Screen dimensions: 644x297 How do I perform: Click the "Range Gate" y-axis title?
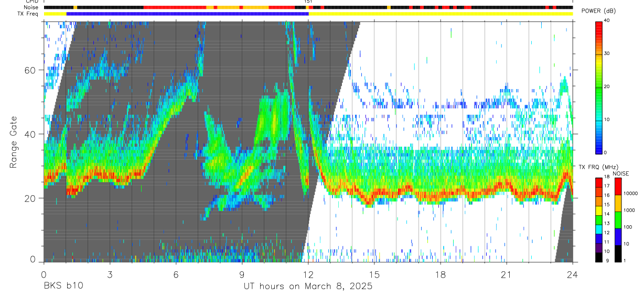14,142
